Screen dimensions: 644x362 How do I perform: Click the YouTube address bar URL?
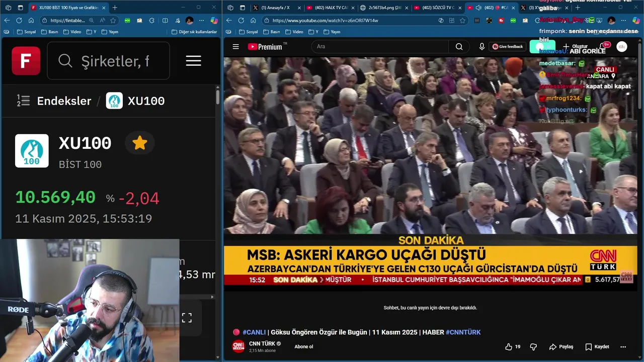coord(325,21)
